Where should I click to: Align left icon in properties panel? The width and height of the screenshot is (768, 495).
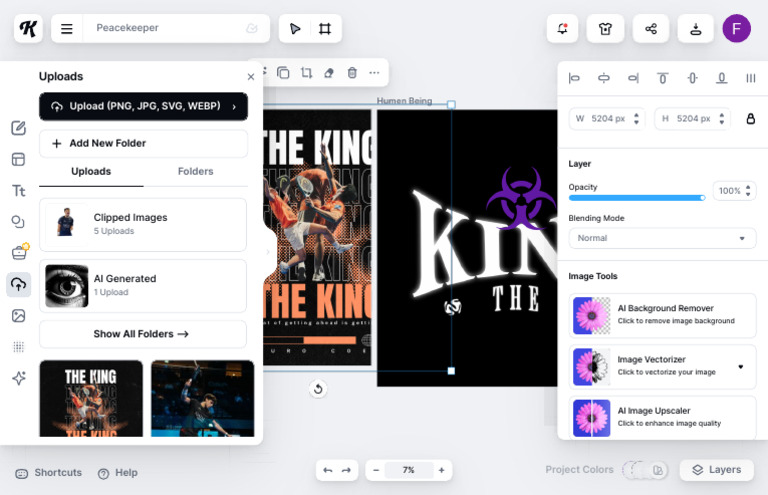(574, 78)
